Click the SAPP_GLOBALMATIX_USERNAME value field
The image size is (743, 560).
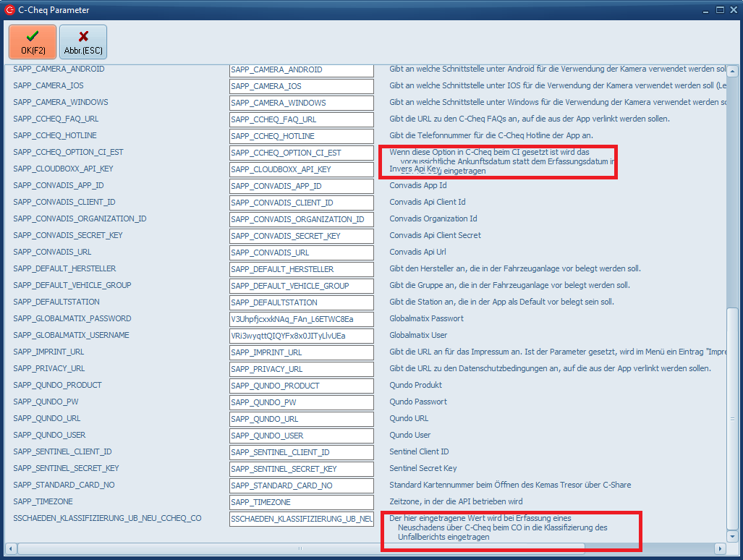pyautogui.click(x=301, y=336)
